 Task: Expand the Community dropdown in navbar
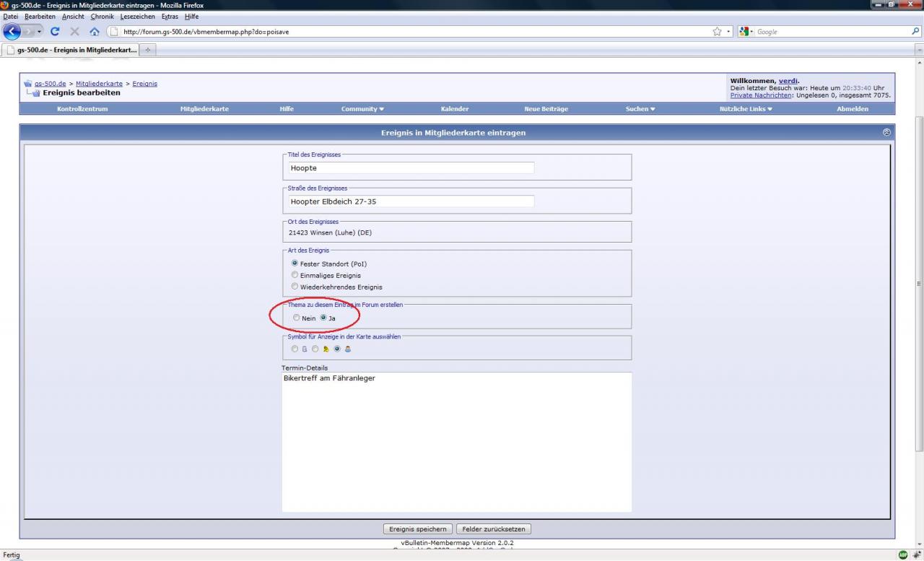tap(362, 109)
